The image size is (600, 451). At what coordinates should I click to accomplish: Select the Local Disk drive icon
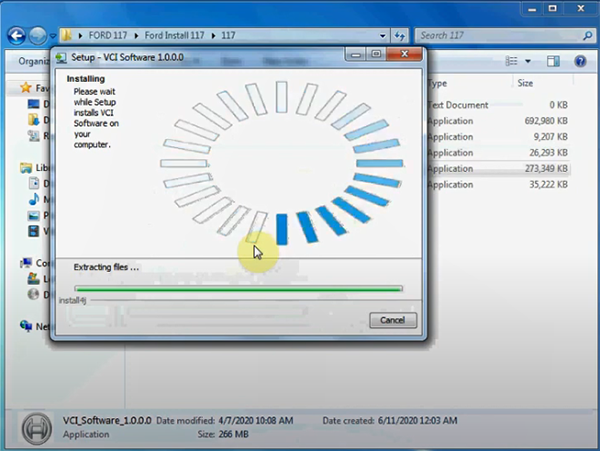[34, 278]
